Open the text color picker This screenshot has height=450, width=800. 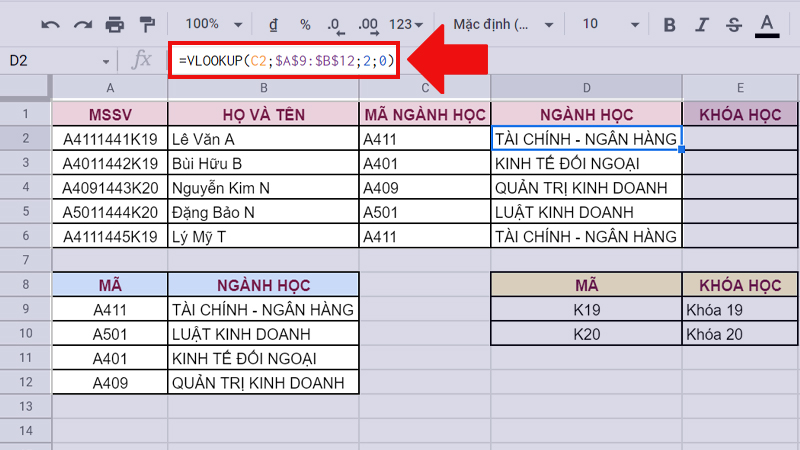pyautogui.click(x=767, y=24)
